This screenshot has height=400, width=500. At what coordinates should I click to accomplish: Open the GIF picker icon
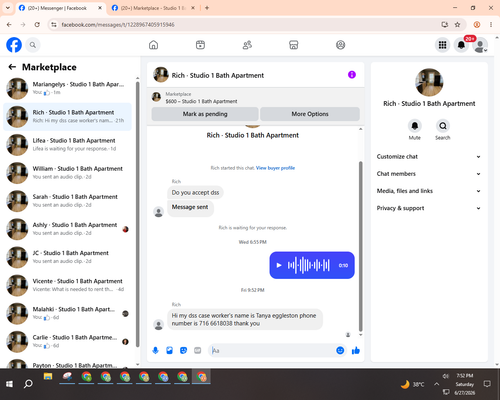click(x=198, y=350)
